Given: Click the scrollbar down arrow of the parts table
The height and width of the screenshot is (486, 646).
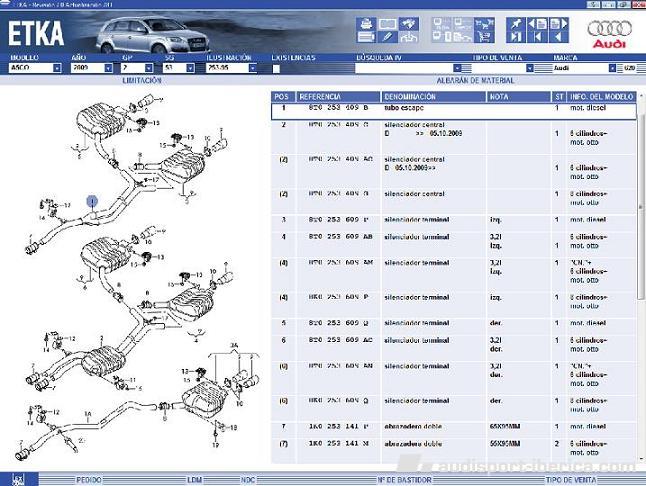Looking at the screenshot, I should (x=641, y=458).
